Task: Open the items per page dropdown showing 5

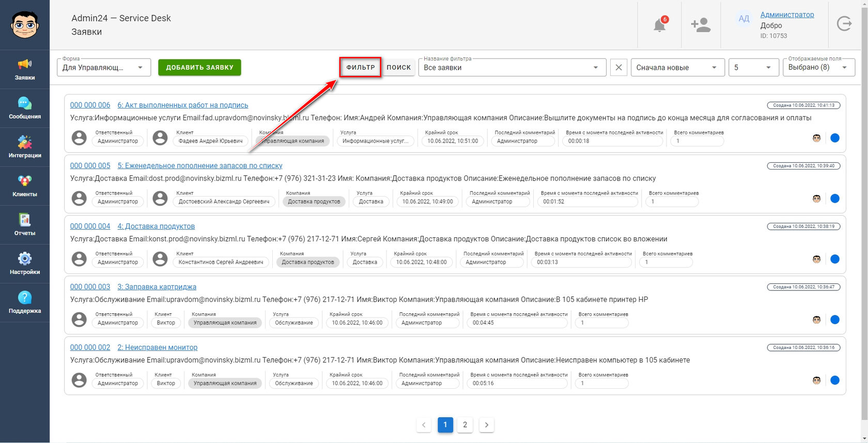Action: (753, 68)
